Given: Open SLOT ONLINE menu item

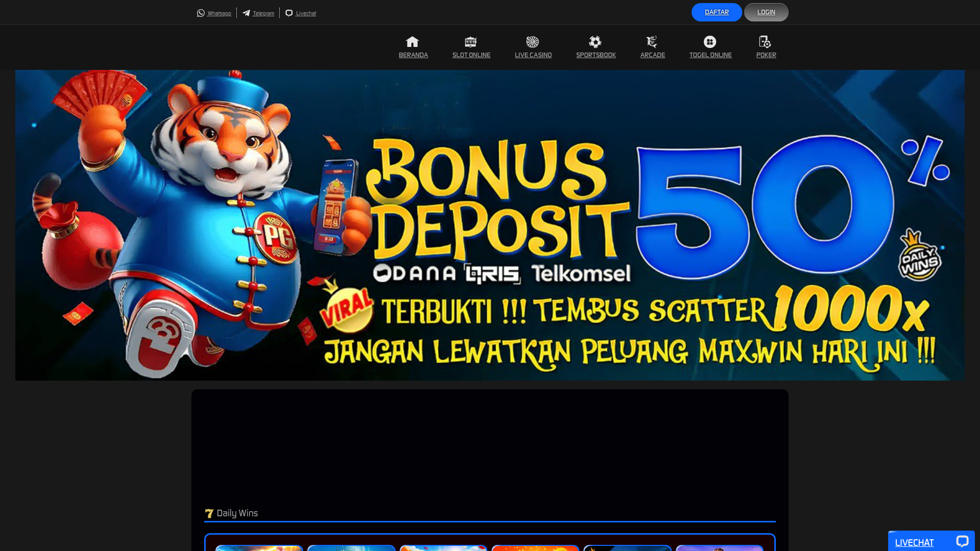Looking at the screenshot, I should click(x=471, y=55).
